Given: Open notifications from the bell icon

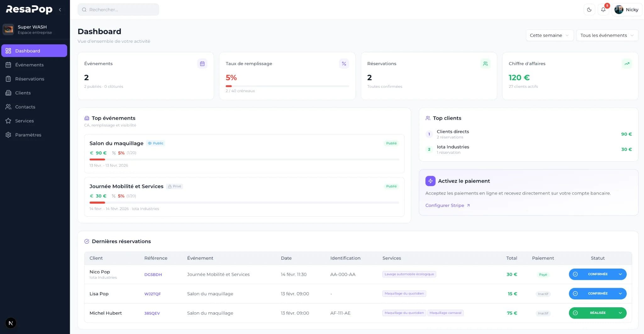Looking at the screenshot, I should coord(603,9).
